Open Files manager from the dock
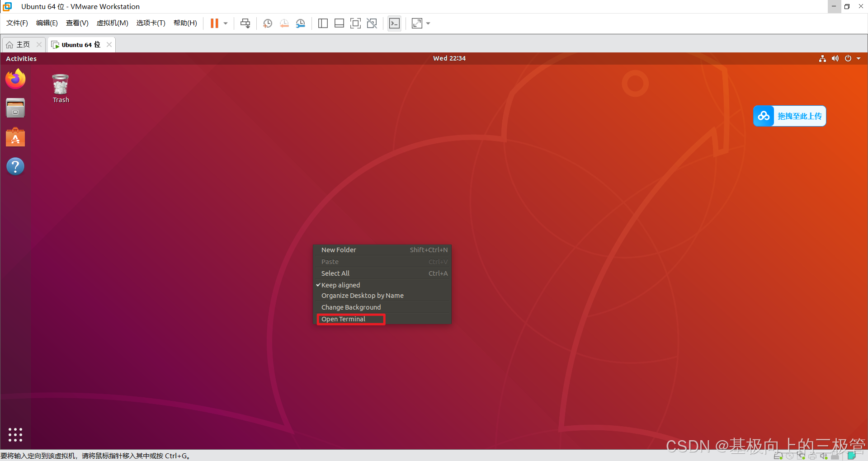The image size is (868, 461). pos(15,108)
